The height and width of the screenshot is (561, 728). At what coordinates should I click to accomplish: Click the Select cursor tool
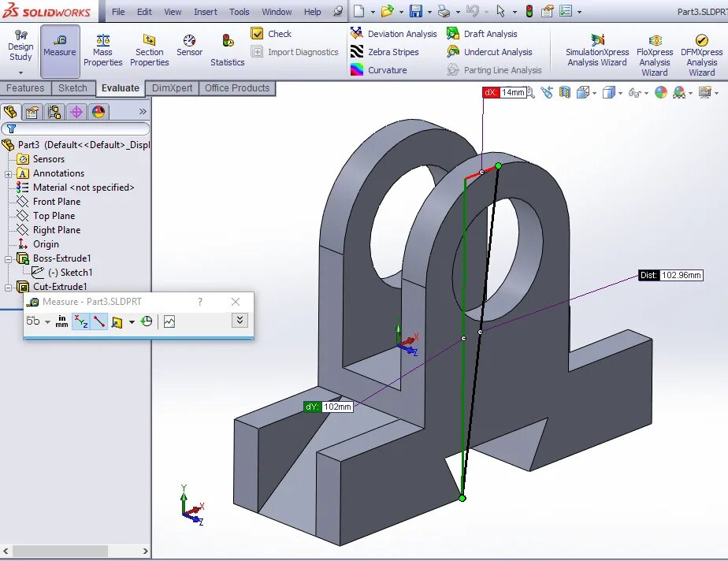(x=500, y=11)
